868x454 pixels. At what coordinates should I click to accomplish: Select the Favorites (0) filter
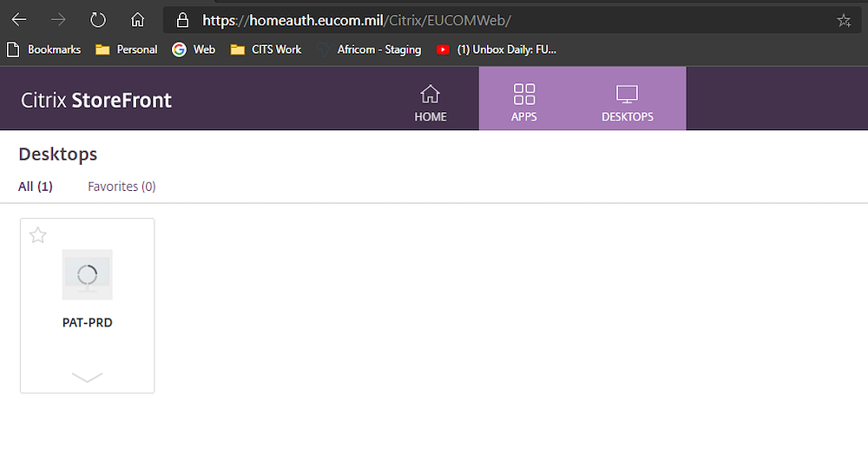coord(122,187)
